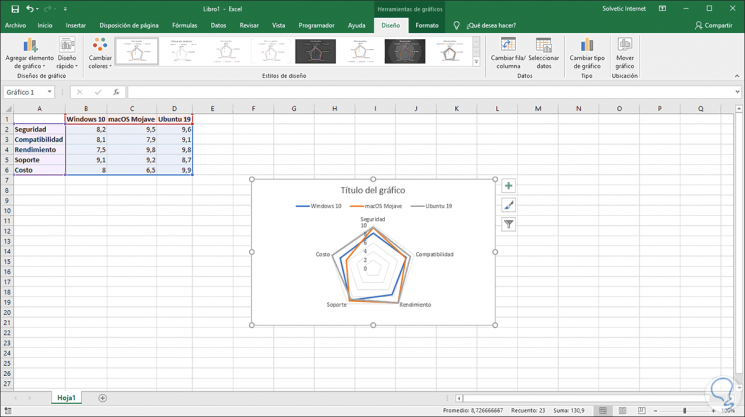745x417 pixels.
Task: Expand the chart styles gallery more arrow
Action: 476,62
